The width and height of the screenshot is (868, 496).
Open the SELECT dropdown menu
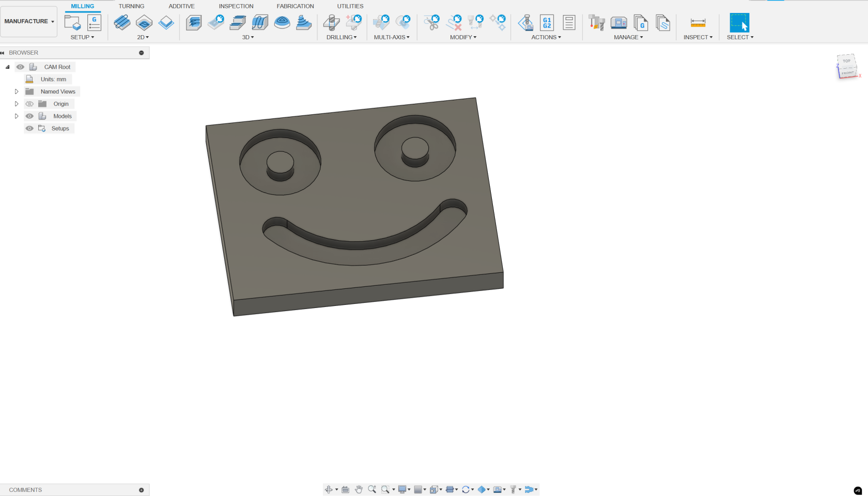coord(740,37)
